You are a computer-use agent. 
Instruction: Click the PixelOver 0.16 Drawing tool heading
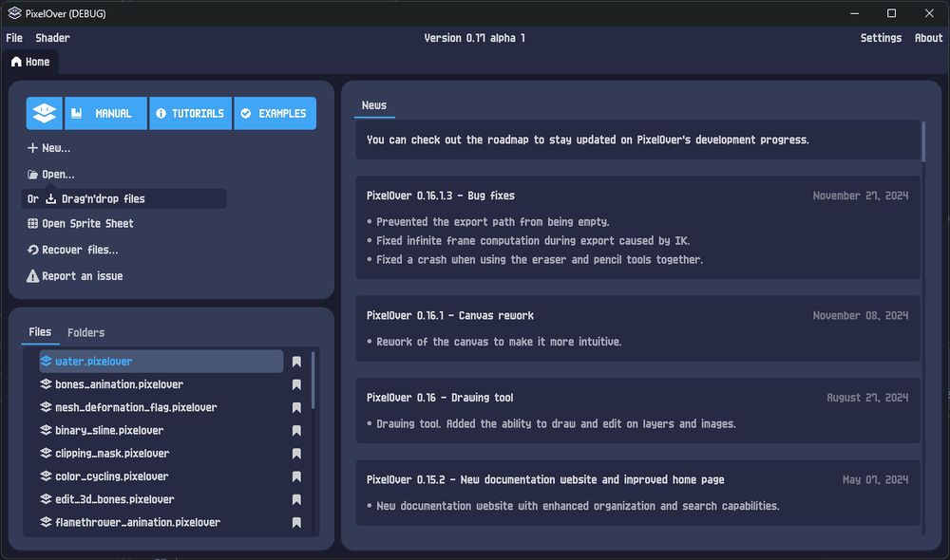[x=440, y=398]
